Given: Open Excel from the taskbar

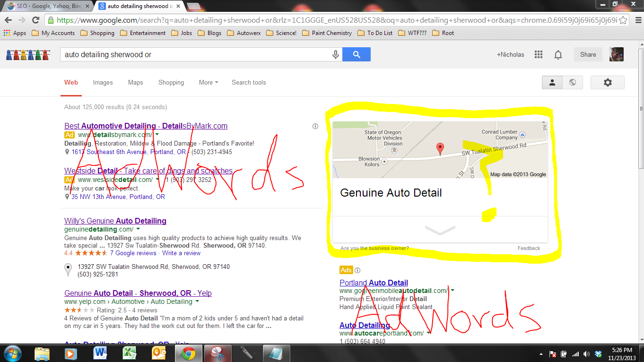Looking at the screenshot, I should (x=130, y=353).
